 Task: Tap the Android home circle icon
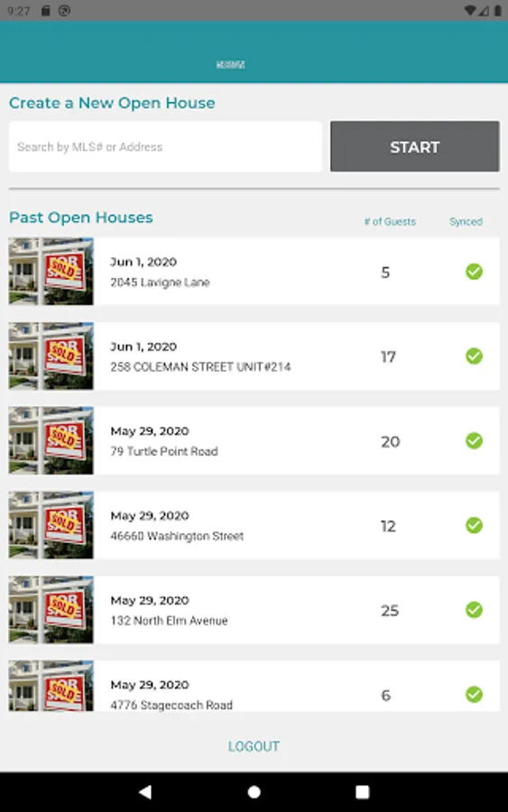point(254,792)
